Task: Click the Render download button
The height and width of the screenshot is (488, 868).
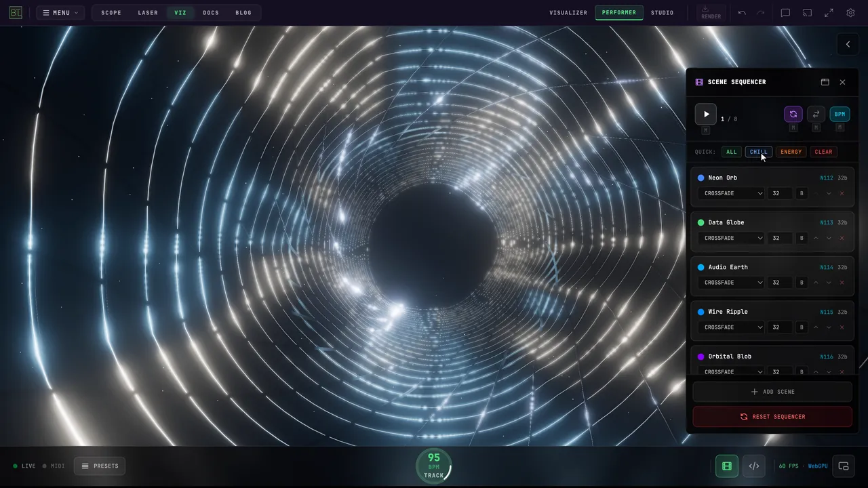Action: (711, 13)
